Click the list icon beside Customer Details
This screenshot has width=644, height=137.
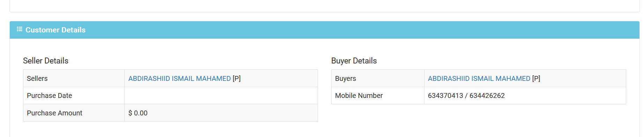point(20,29)
